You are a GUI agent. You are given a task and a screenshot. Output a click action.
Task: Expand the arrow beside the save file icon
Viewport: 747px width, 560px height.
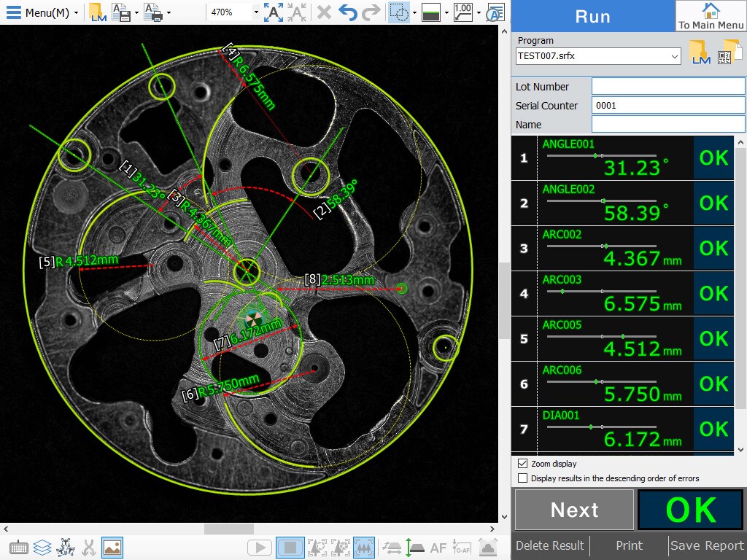tap(136, 12)
